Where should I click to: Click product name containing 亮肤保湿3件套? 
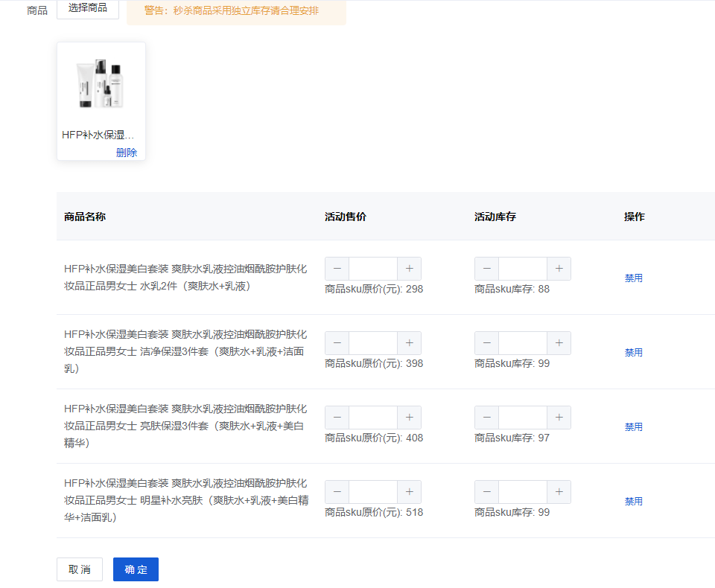[x=185, y=426]
